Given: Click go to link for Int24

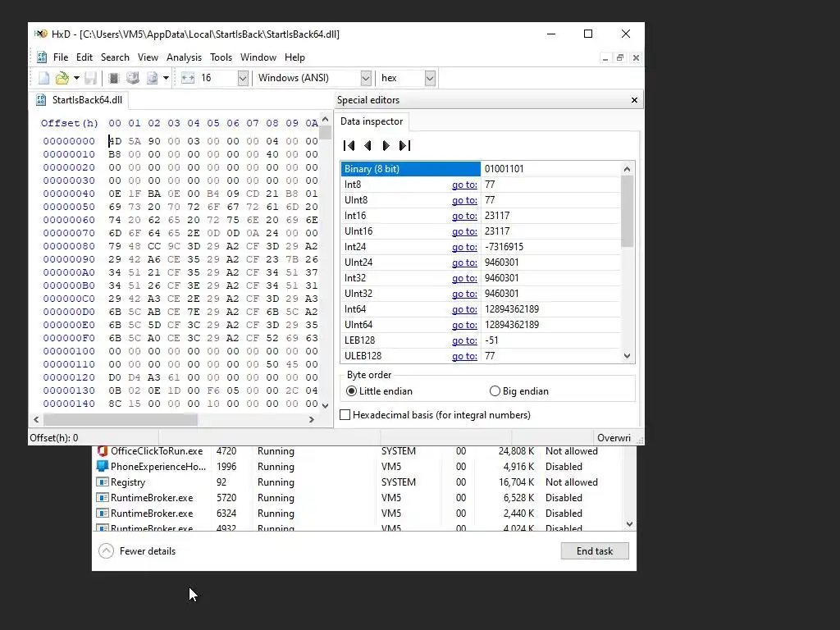Looking at the screenshot, I should click(x=464, y=247).
